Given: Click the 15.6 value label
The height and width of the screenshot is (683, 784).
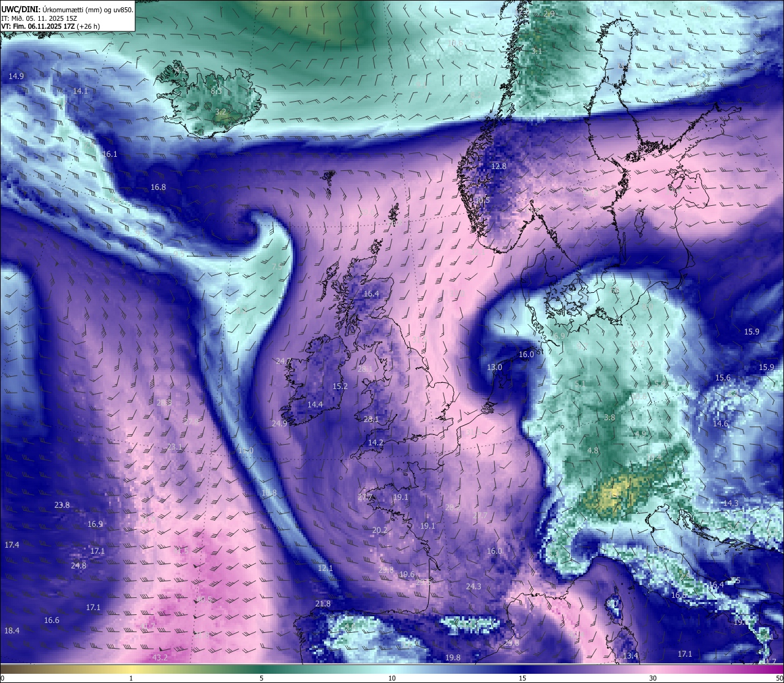Looking at the screenshot, I should point(723,377).
